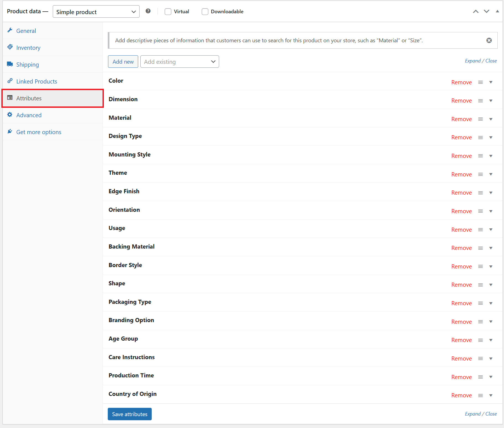This screenshot has height=428, width=504.
Task: Remove the Production Time attribute
Action: click(x=461, y=377)
